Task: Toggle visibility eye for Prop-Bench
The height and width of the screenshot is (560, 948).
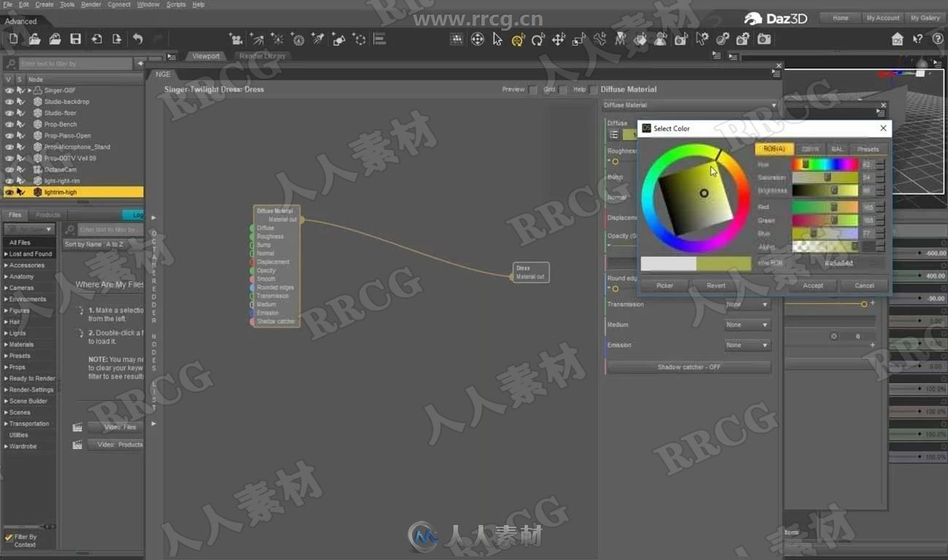Action: coord(9,125)
